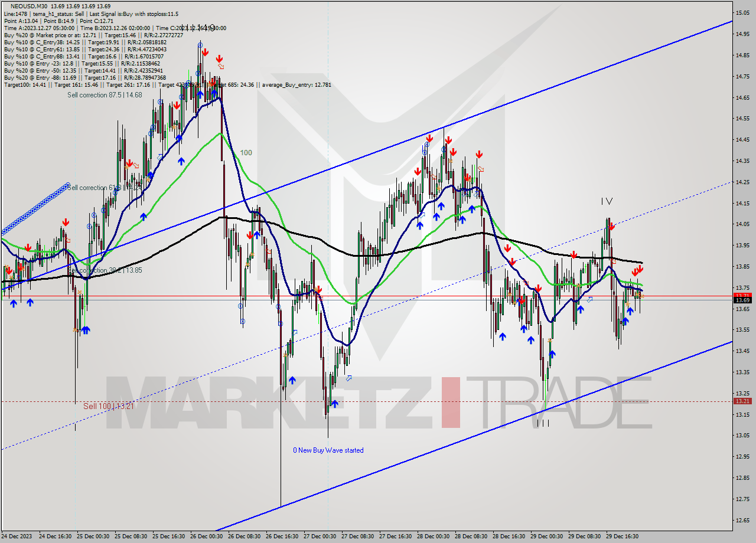The image size is (756, 543).
Task: Select the '28 Dec 16:30' time label
Action: coord(509,537)
